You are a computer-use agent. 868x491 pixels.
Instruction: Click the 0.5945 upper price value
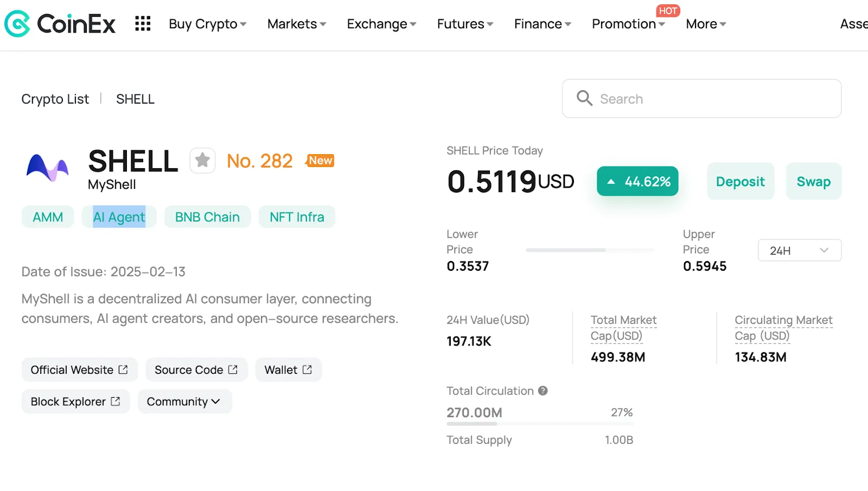[705, 266]
